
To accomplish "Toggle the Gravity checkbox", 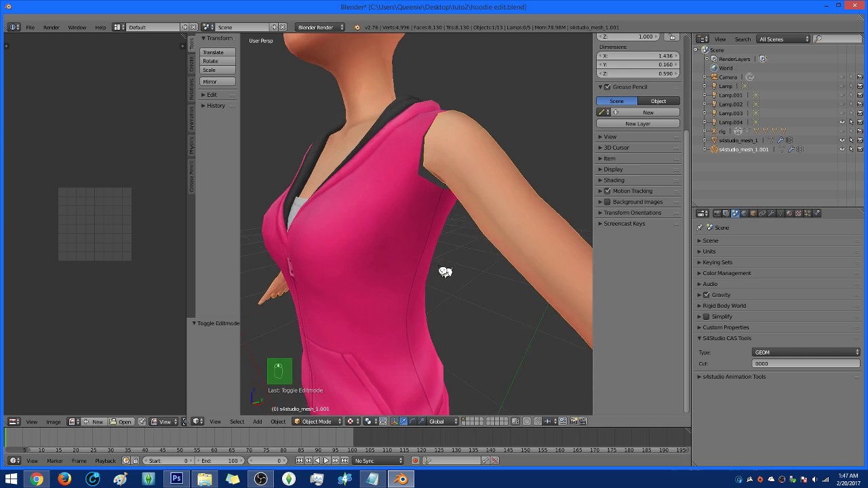I will tap(707, 295).
